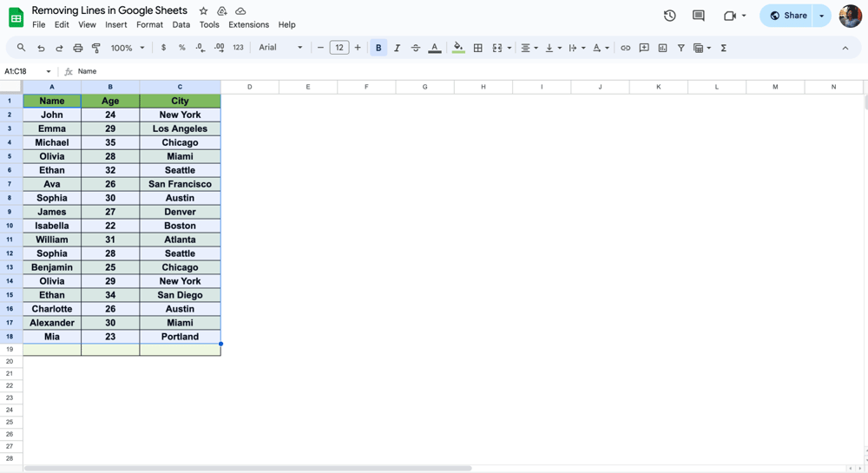This screenshot has height=473, width=868.
Task: Open the Extensions menu
Action: pyautogui.click(x=248, y=24)
